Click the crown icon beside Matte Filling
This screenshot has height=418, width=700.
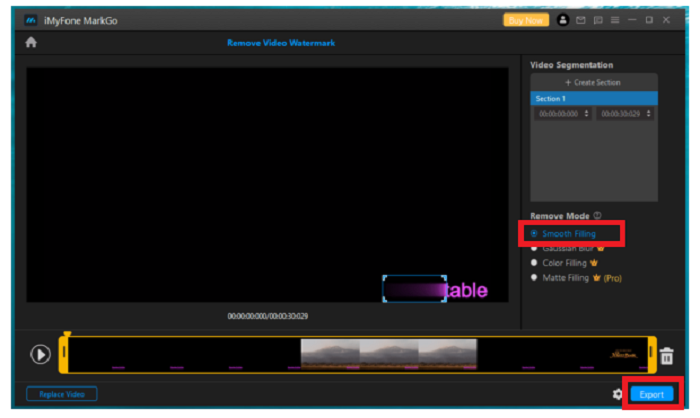point(596,278)
